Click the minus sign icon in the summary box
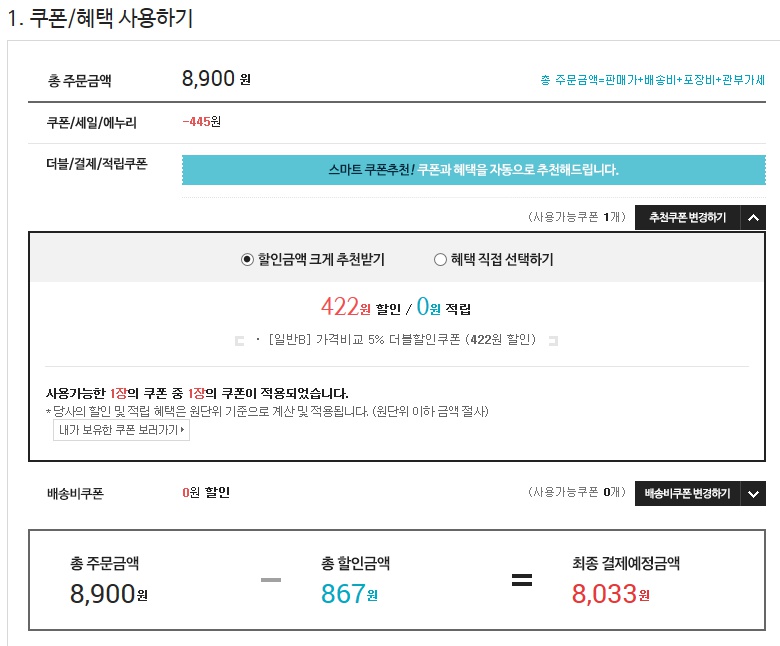The height and width of the screenshot is (646, 780). click(x=270, y=580)
